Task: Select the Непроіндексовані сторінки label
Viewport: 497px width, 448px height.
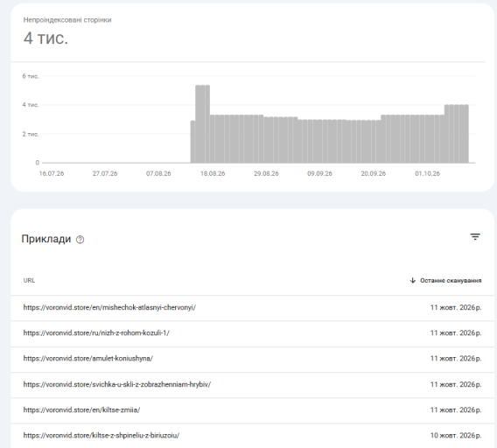Action: coord(67,20)
